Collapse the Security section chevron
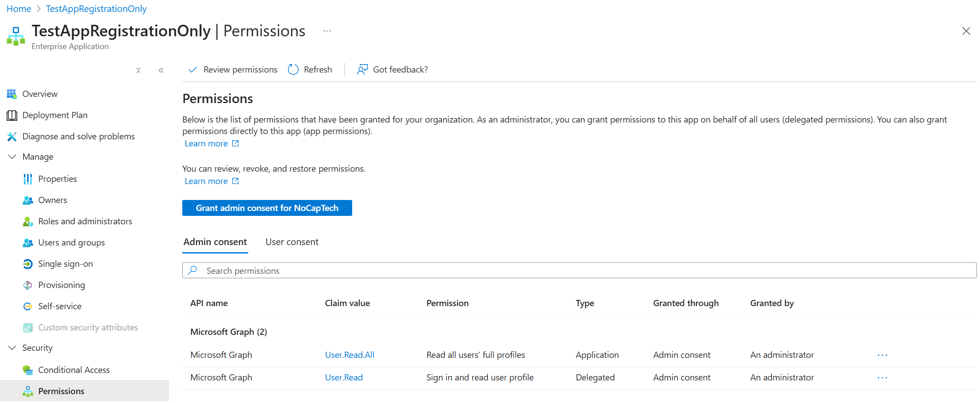Viewport: 980px width, 403px height. click(12, 348)
